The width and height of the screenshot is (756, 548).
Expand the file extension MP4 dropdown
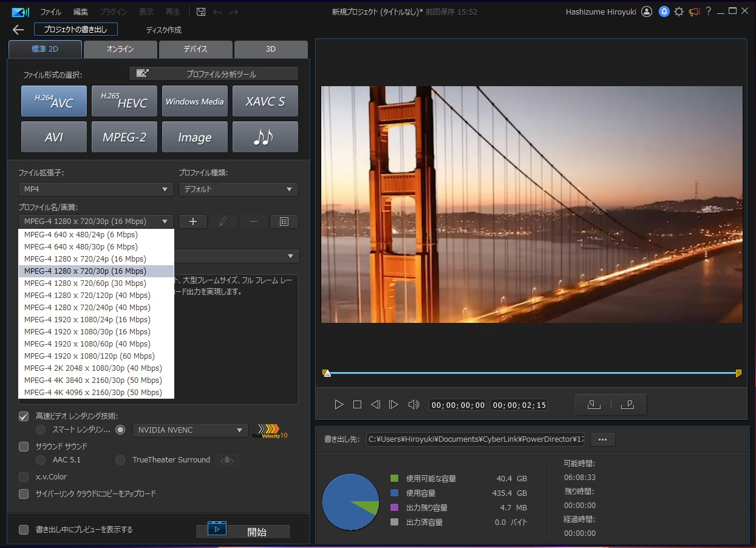(96, 189)
